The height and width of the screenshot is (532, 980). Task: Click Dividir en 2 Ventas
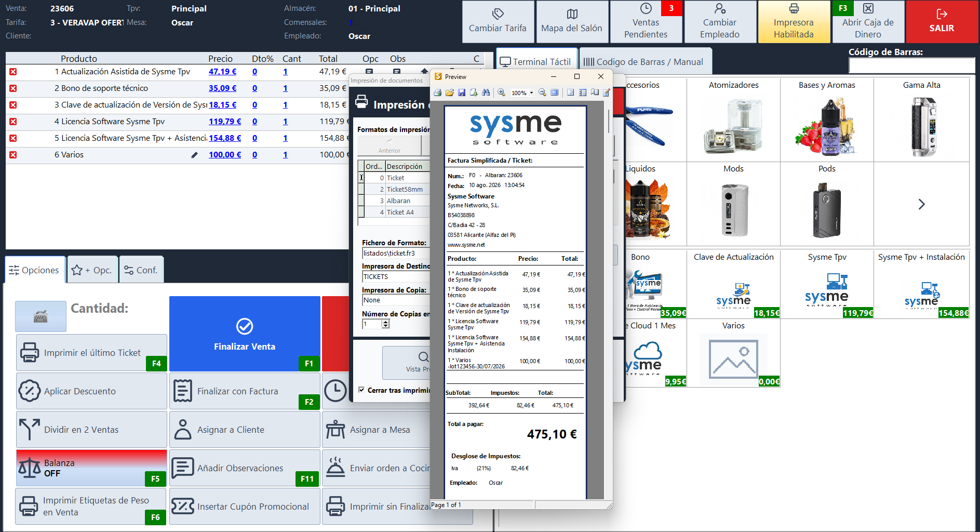(91, 430)
